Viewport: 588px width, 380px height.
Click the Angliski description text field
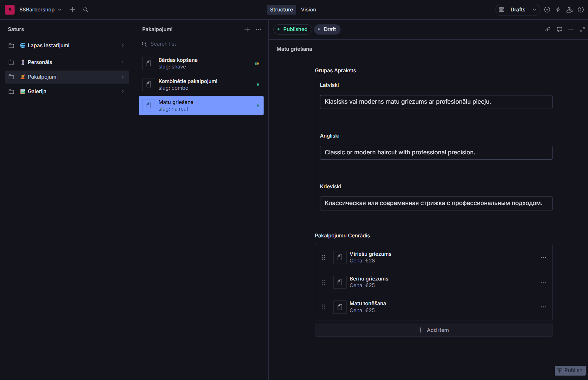click(x=436, y=152)
